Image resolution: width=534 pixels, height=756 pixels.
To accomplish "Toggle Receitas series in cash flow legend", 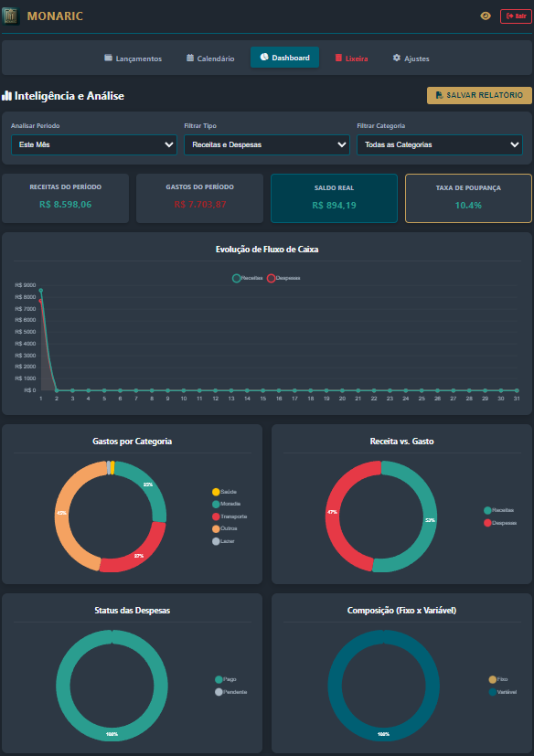I will [x=248, y=278].
